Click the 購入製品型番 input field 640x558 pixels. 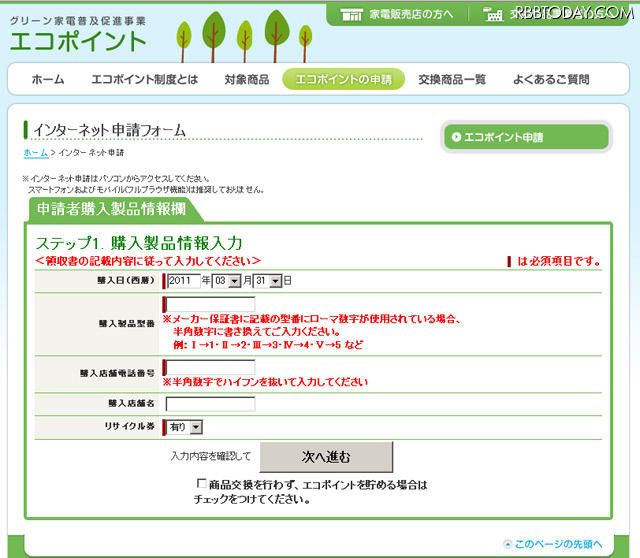pyautogui.click(x=210, y=305)
